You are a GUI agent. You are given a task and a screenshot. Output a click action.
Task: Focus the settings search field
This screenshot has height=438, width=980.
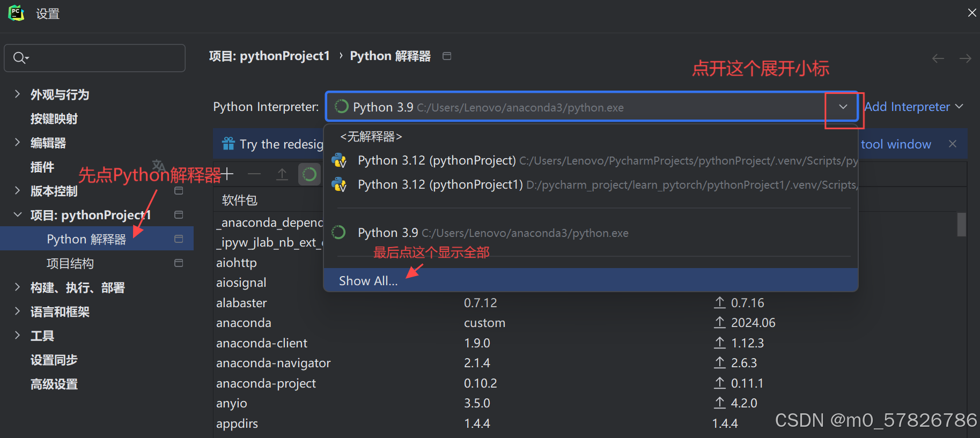[x=95, y=58]
